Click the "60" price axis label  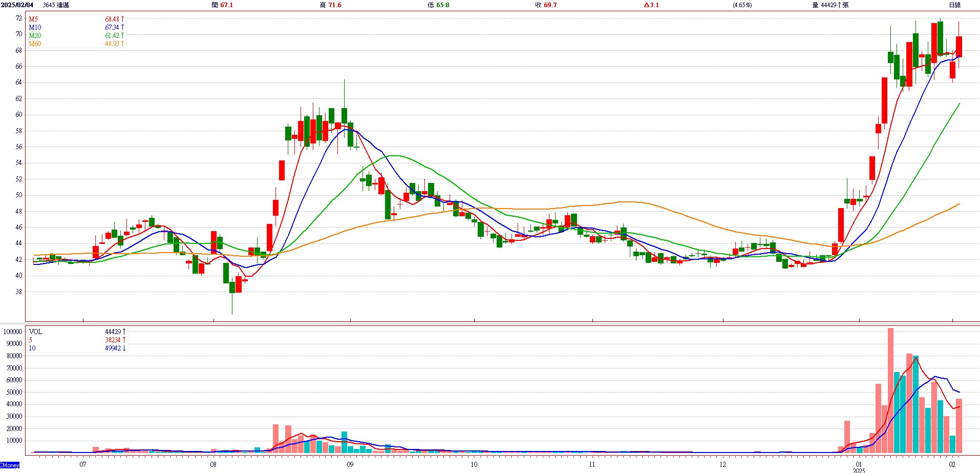19,115
